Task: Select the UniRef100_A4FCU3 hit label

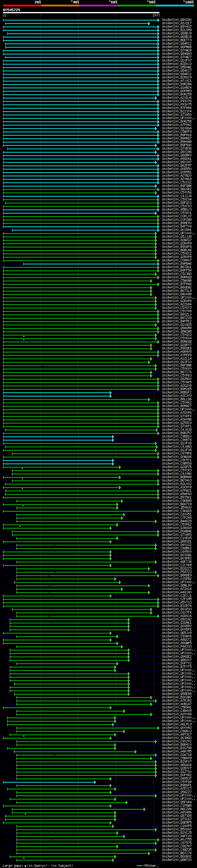Action: (x=177, y=836)
